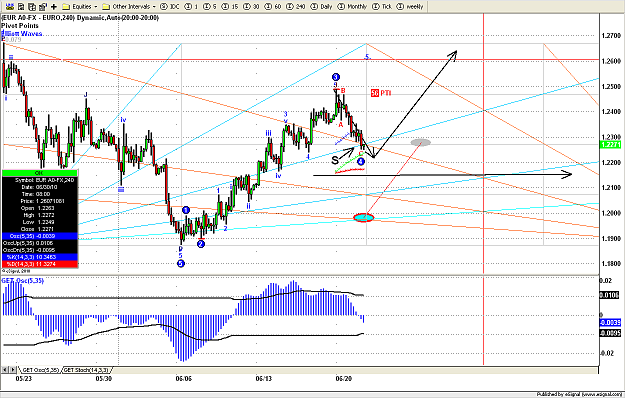Click the 1.2000 price axis label
Screen dimensions: 625x398
(x=611, y=213)
